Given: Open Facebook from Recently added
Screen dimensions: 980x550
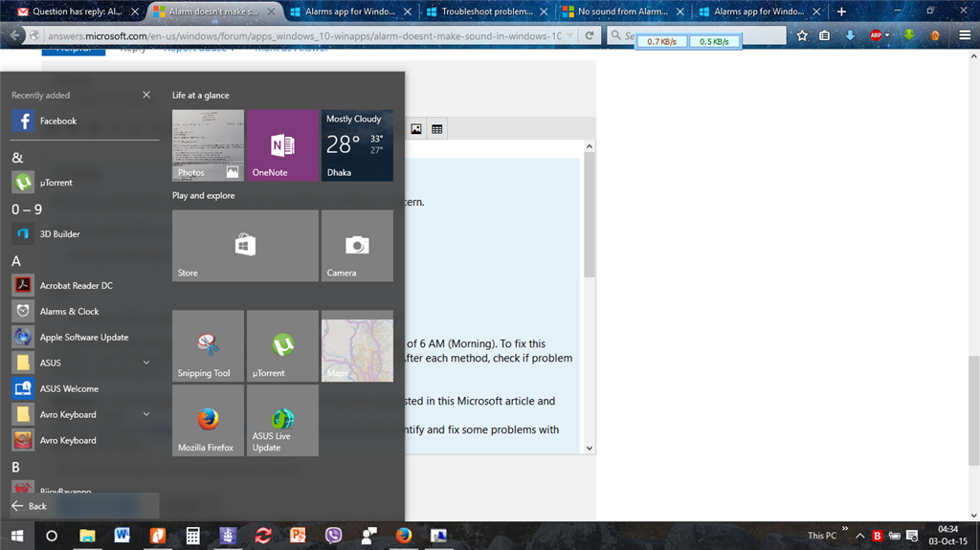Looking at the screenshot, I should pyautogui.click(x=84, y=121).
